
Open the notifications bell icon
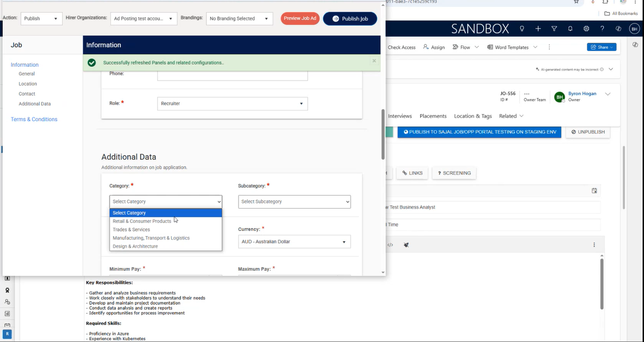(x=570, y=29)
